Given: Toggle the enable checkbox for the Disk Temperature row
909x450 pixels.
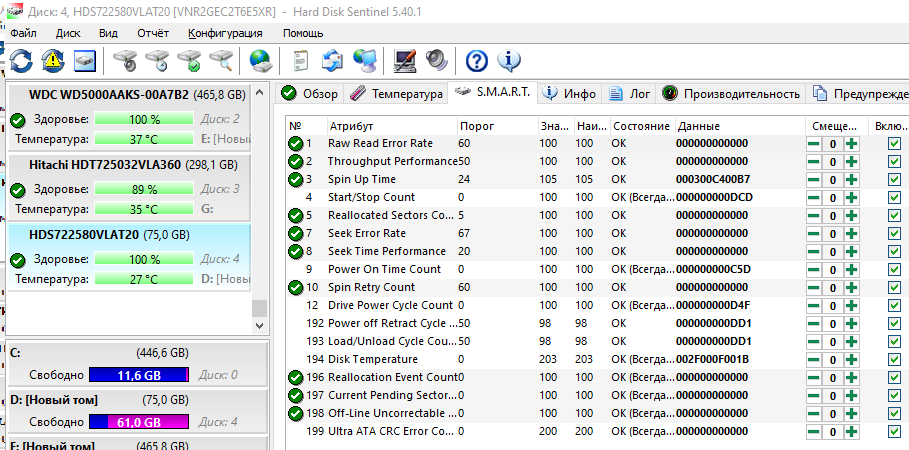Looking at the screenshot, I should coord(895,360).
